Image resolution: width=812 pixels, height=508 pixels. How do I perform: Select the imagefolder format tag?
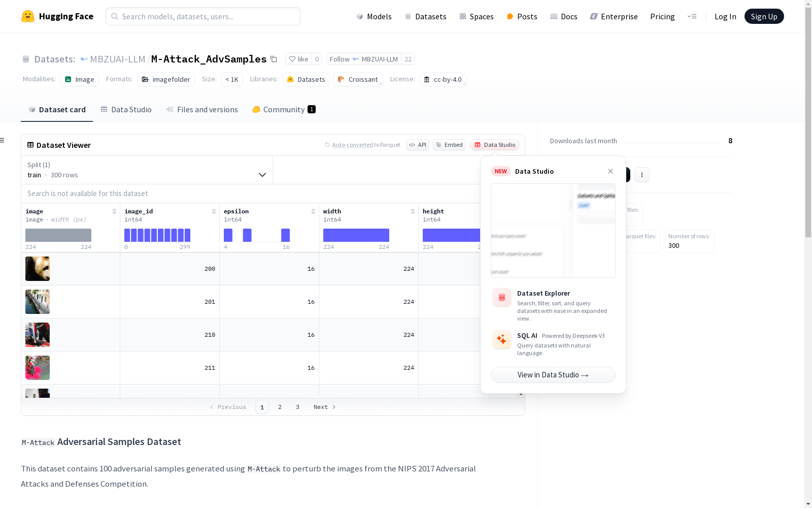click(x=166, y=79)
